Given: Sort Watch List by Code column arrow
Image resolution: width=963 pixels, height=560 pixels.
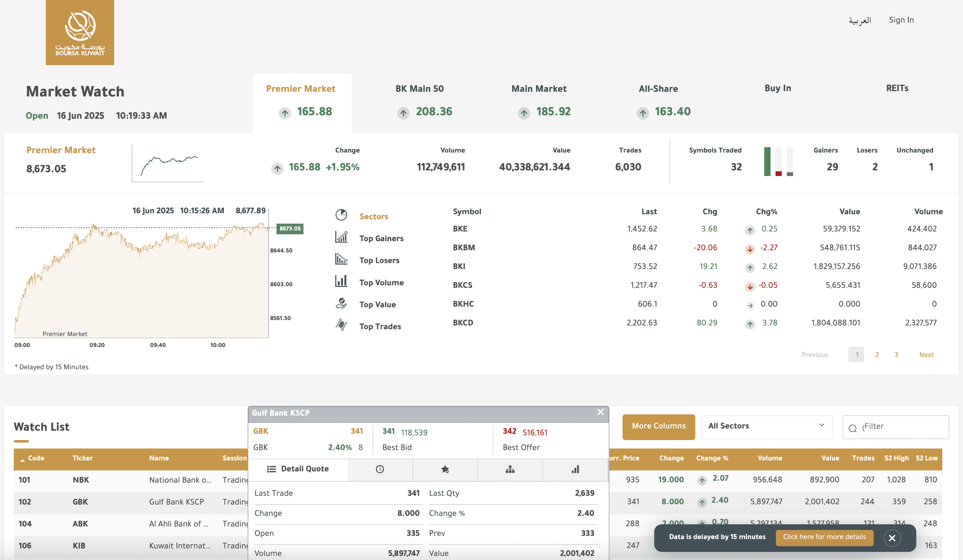Looking at the screenshot, I should point(23,460).
